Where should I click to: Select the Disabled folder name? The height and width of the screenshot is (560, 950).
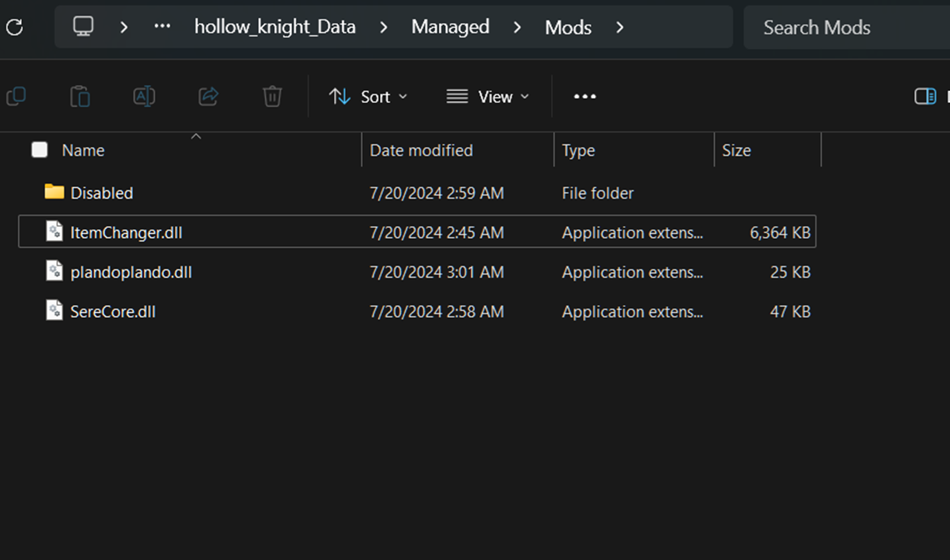[102, 193]
